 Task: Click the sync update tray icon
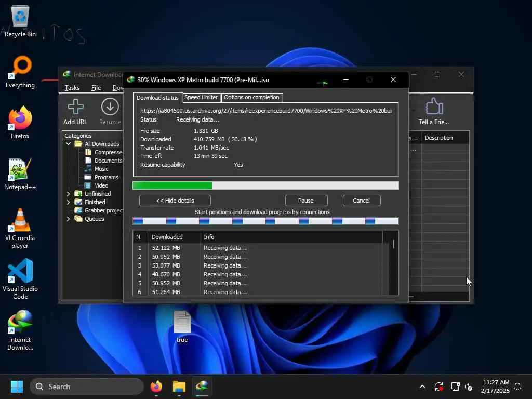439,387
